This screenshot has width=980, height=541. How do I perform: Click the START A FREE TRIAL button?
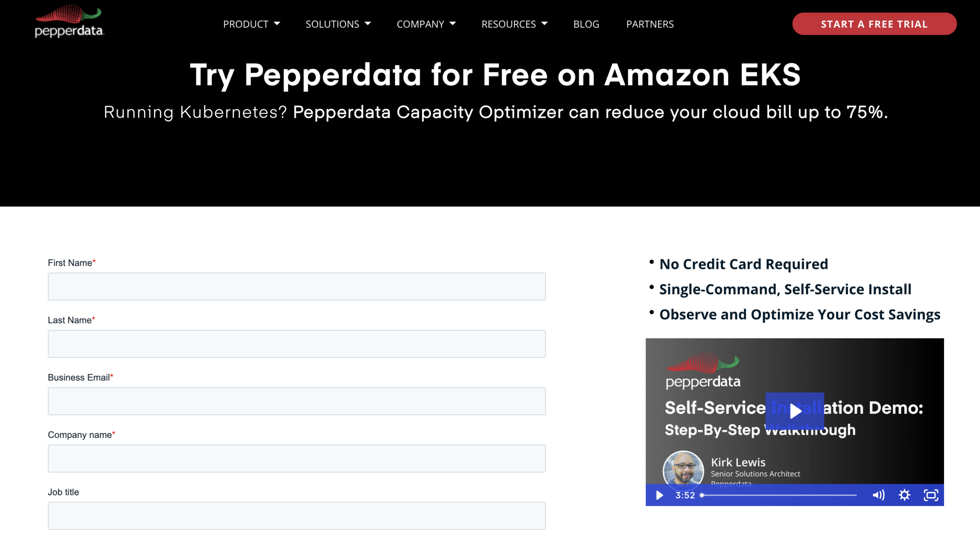[x=874, y=24]
